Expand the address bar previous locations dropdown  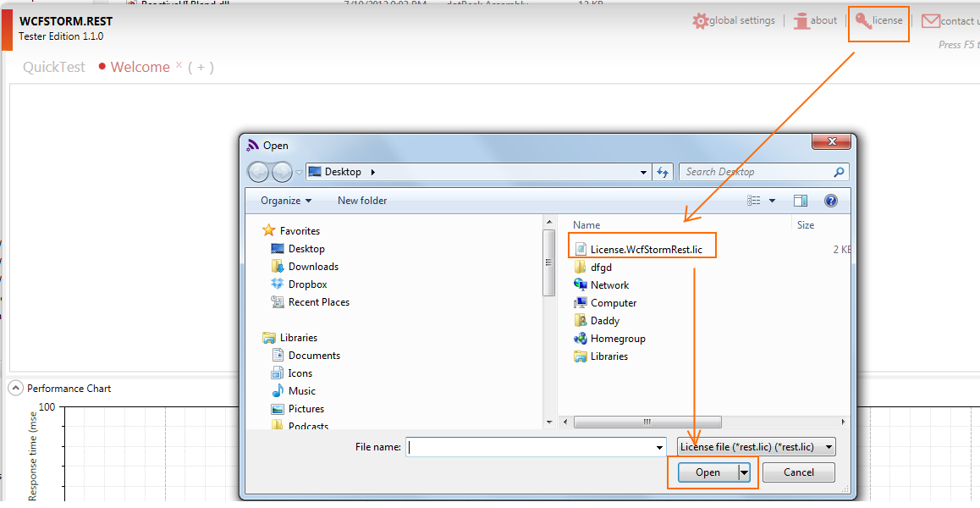coord(644,172)
